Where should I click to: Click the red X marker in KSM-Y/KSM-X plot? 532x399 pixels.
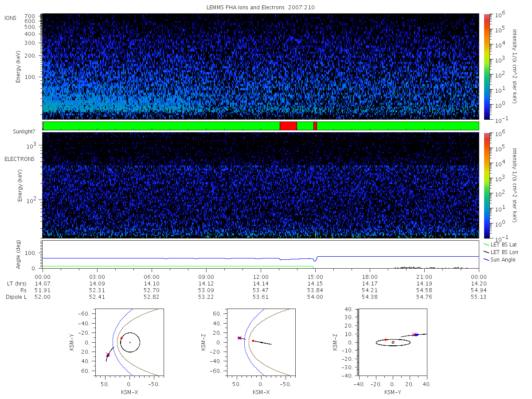pos(108,355)
